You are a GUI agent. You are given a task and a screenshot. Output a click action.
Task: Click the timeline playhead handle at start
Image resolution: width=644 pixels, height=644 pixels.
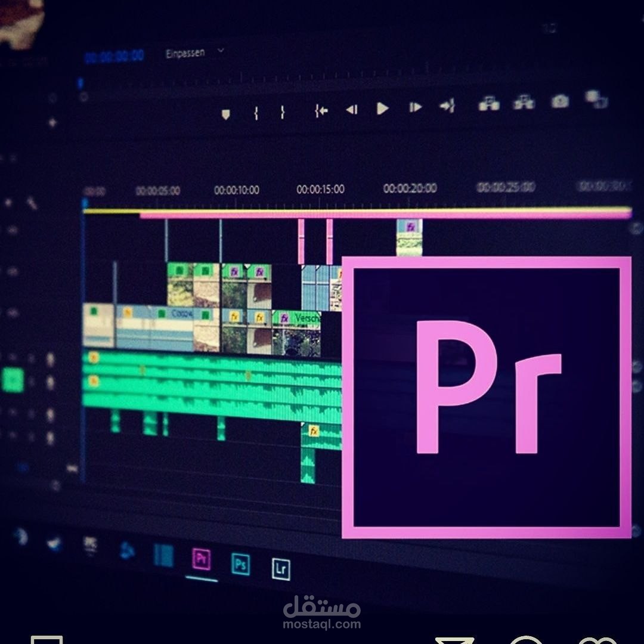tap(85, 203)
